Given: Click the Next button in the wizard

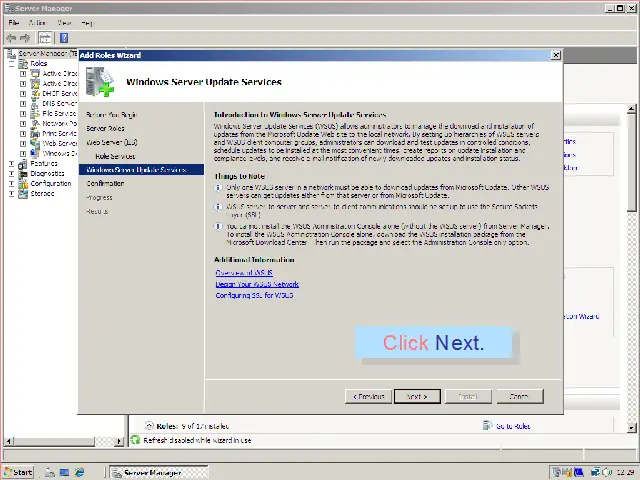Looking at the screenshot, I should pos(417,396).
